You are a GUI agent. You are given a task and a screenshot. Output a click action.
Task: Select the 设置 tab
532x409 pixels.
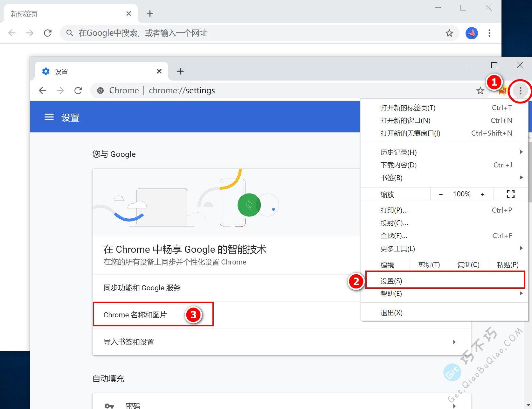click(x=101, y=71)
